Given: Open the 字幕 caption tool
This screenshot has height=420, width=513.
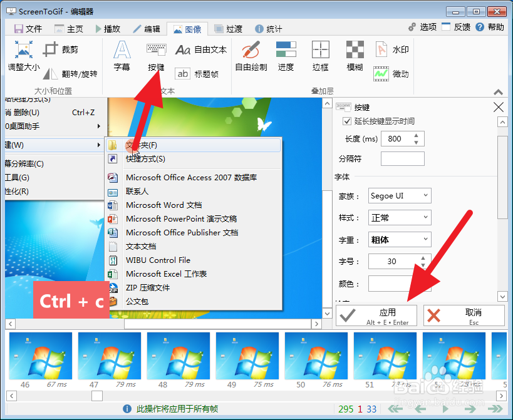Looking at the screenshot, I should coord(122,56).
